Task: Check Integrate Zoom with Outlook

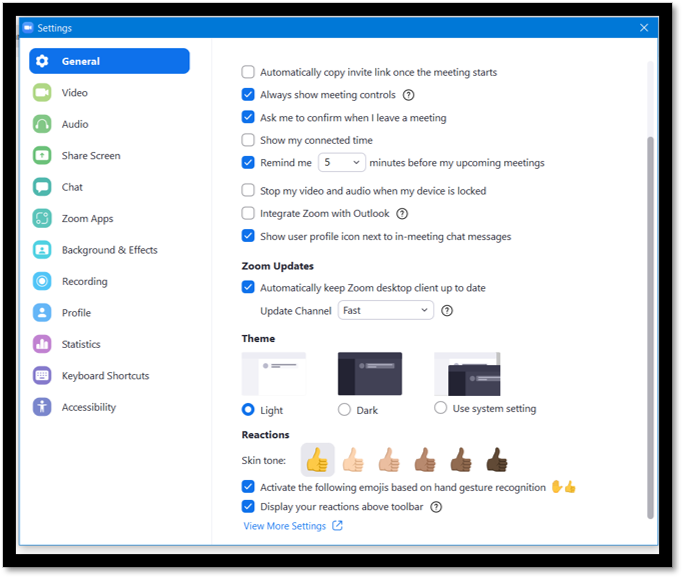Action: click(x=248, y=213)
